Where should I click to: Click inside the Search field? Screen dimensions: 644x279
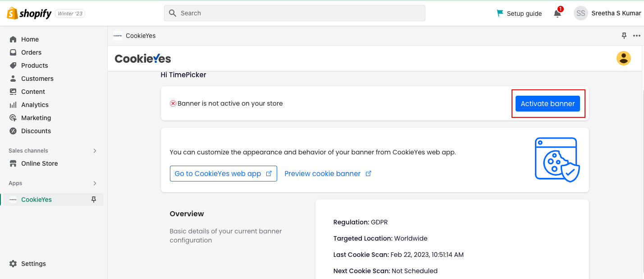295,13
